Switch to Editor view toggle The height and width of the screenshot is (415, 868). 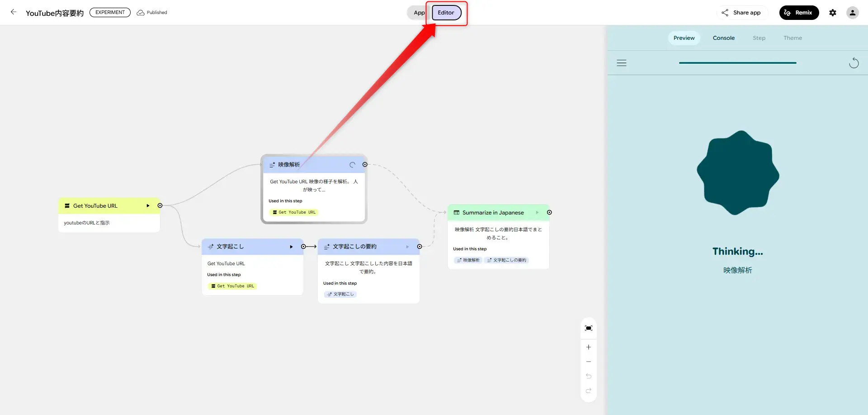tap(446, 13)
